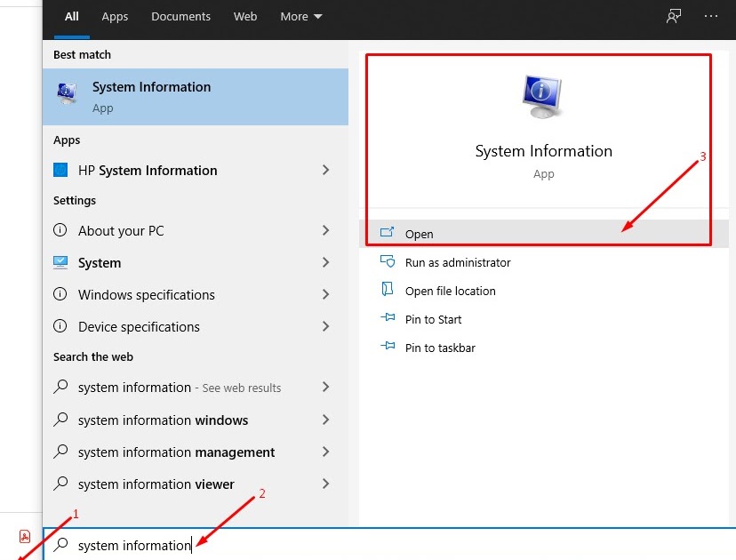Image resolution: width=736 pixels, height=560 pixels.
Task: Choose Open file location
Action: [450, 291]
